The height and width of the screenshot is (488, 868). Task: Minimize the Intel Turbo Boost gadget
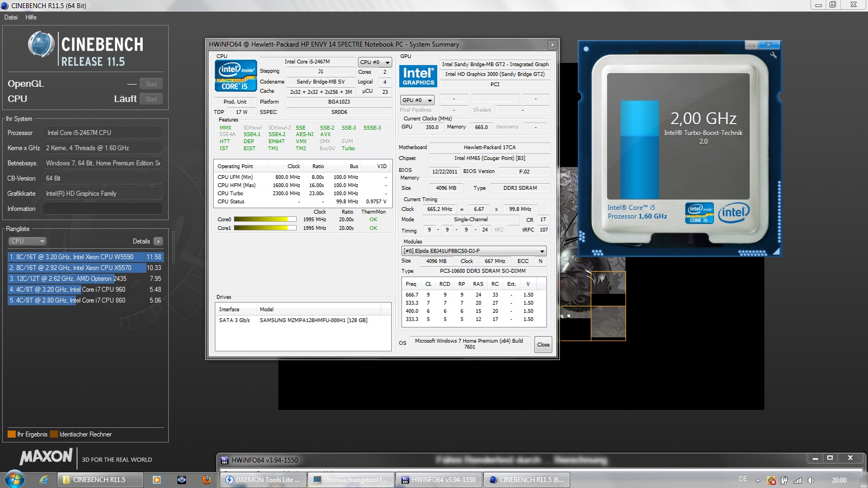[x=751, y=45]
